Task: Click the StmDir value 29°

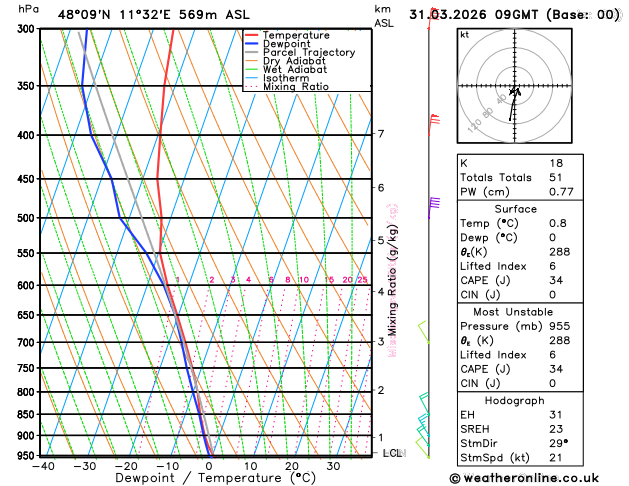Action: coord(558,443)
